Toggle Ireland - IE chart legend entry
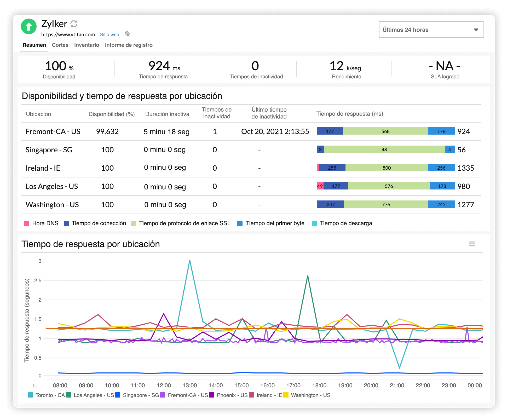This screenshot has width=507, height=420. tap(266, 395)
